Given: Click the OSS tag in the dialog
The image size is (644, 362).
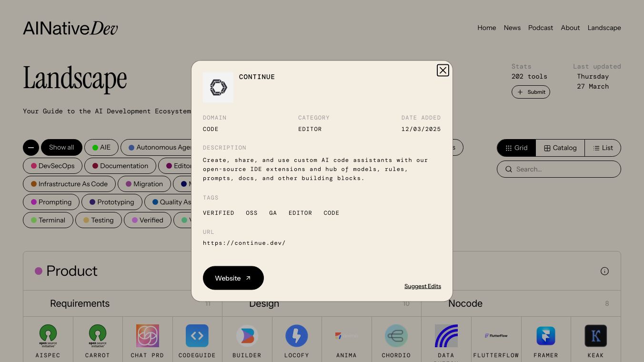Looking at the screenshot, I should [x=252, y=213].
